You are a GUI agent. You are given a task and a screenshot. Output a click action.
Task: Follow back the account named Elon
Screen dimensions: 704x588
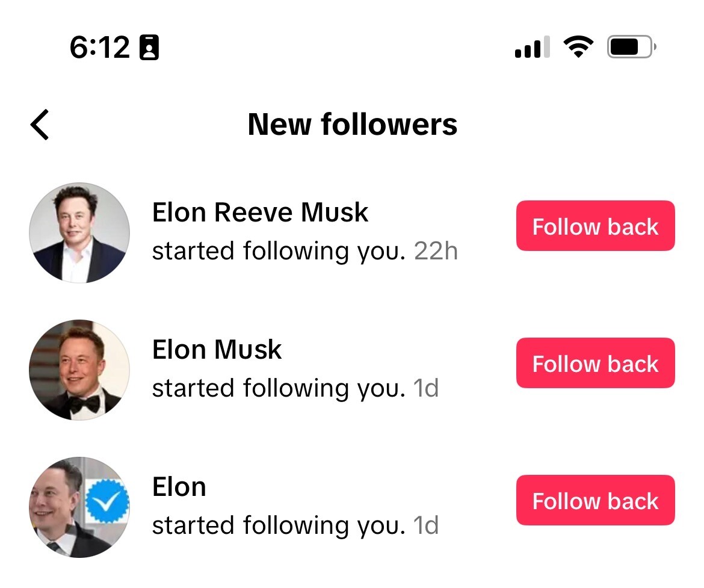[595, 500]
